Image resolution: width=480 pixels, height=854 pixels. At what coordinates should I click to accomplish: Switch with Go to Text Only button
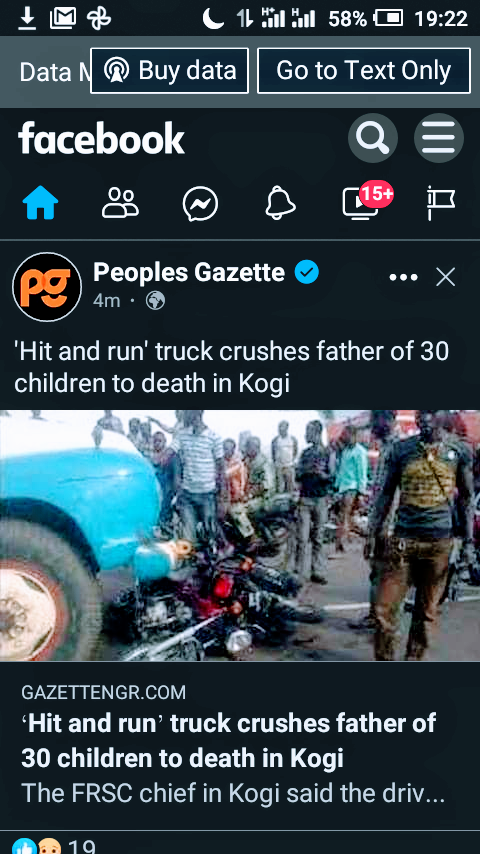pyautogui.click(x=364, y=71)
